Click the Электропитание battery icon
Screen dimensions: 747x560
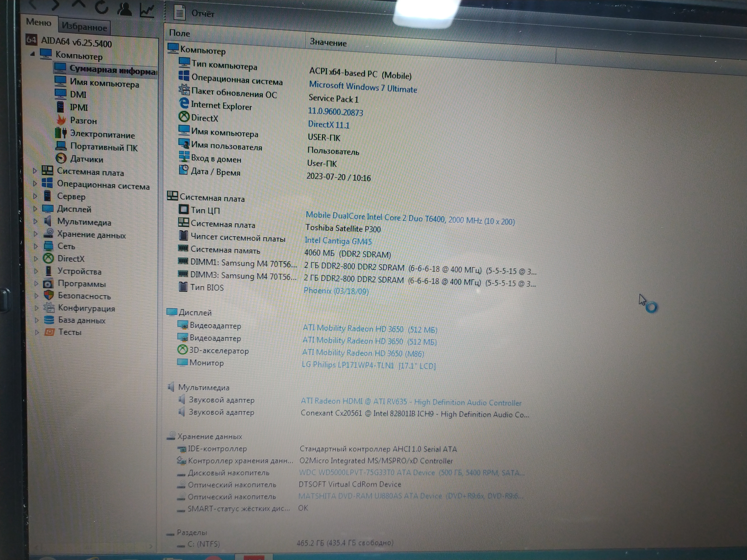pyautogui.click(x=61, y=133)
